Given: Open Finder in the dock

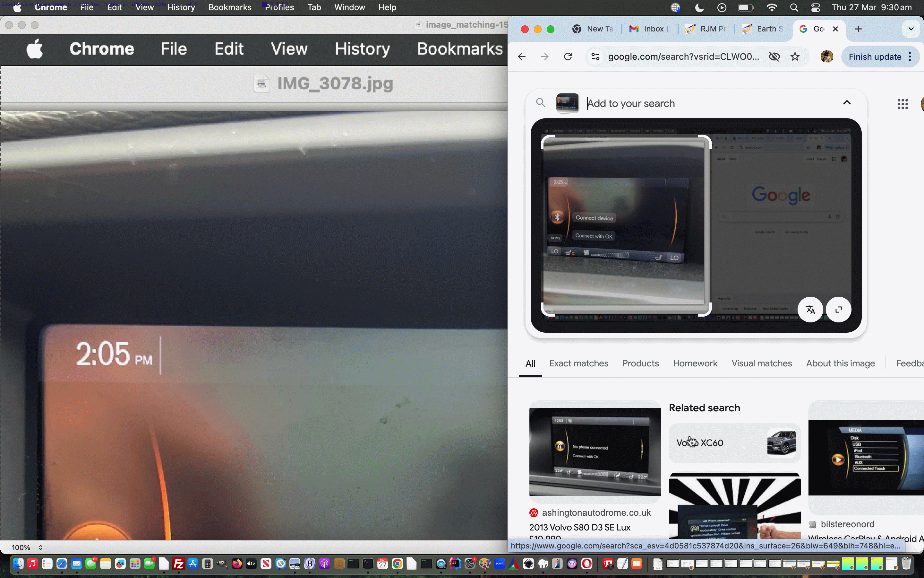Looking at the screenshot, I should click(x=18, y=564).
